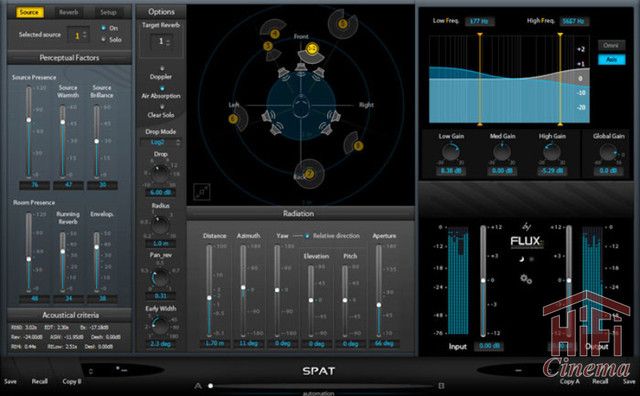This screenshot has height=396, width=640.
Task: Click the front center speaker icon
Action: (x=301, y=67)
